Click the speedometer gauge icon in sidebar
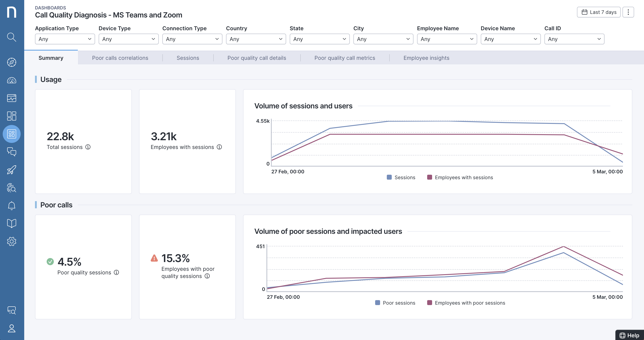Viewport: 644px width, 340px height. [11, 80]
